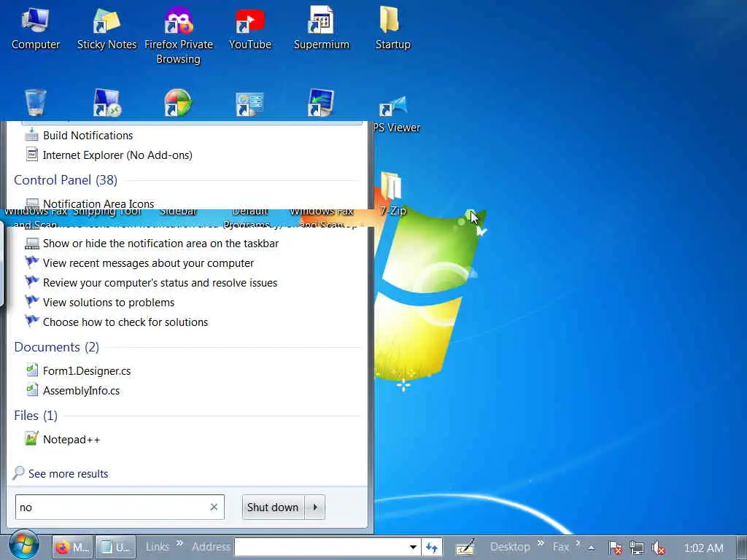Launch Internet Explorer (No Add-ons) result

(x=117, y=155)
